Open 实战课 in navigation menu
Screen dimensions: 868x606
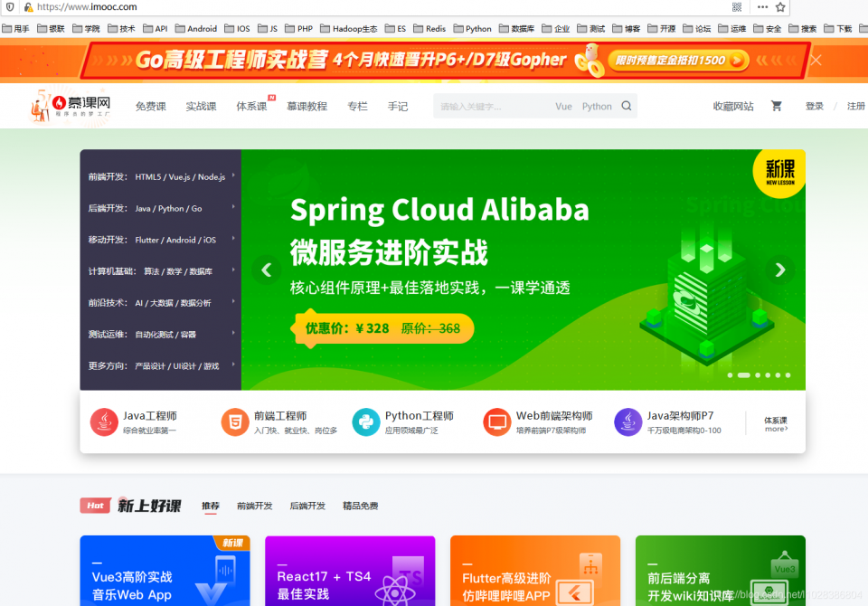click(x=201, y=106)
